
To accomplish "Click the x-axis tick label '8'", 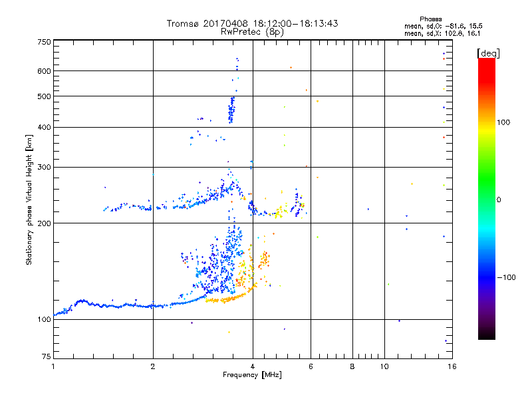I will coord(352,366).
